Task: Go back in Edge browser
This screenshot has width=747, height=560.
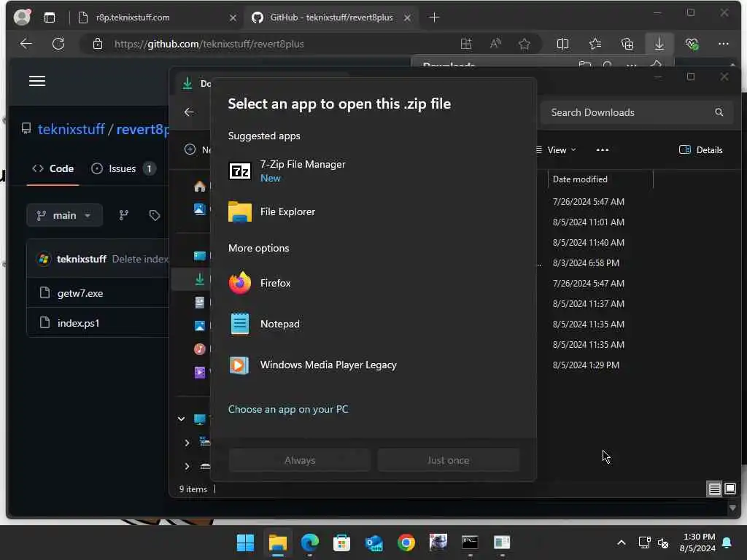Action: click(x=26, y=44)
